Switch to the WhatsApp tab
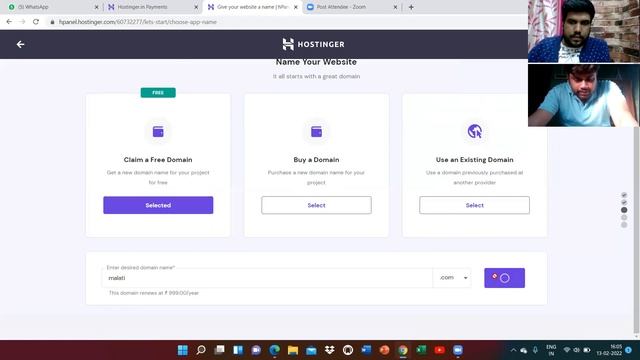Viewport: 640px width, 360px height. (53, 7)
